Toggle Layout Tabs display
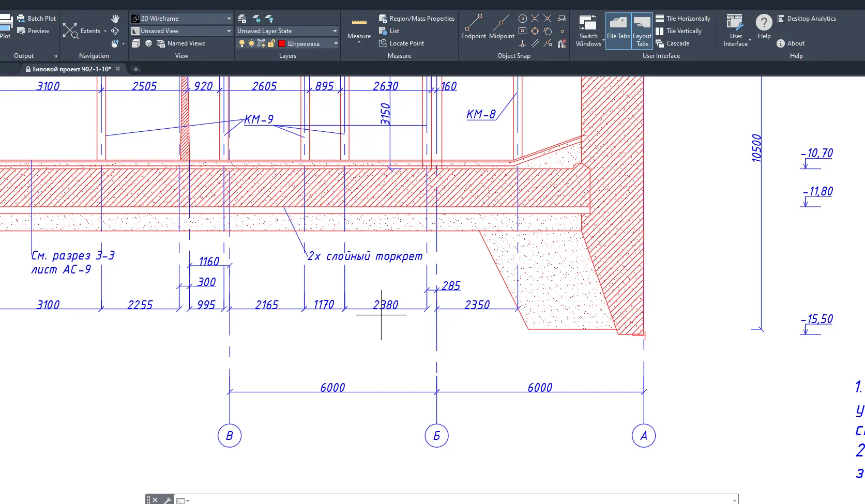The width and height of the screenshot is (865, 504). click(642, 31)
